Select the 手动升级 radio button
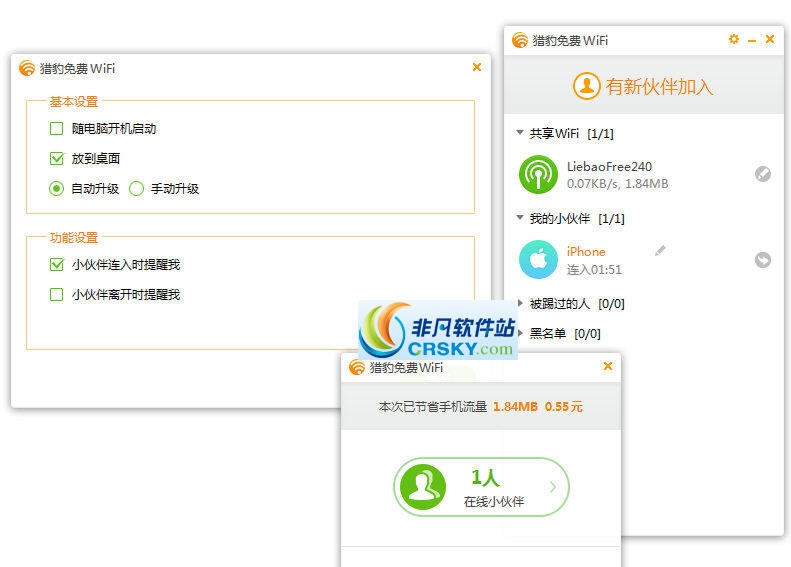Image resolution: width=791 pixels, height=567 pixels. (136, 189)
